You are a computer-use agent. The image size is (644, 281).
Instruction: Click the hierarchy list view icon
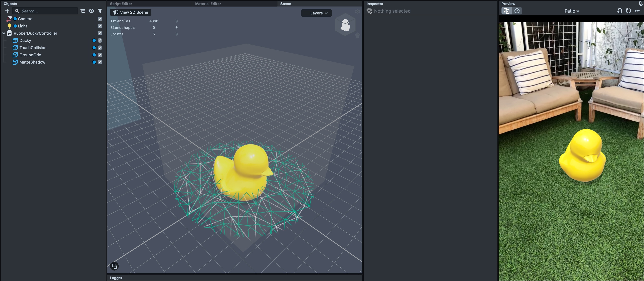coord(83,11)
